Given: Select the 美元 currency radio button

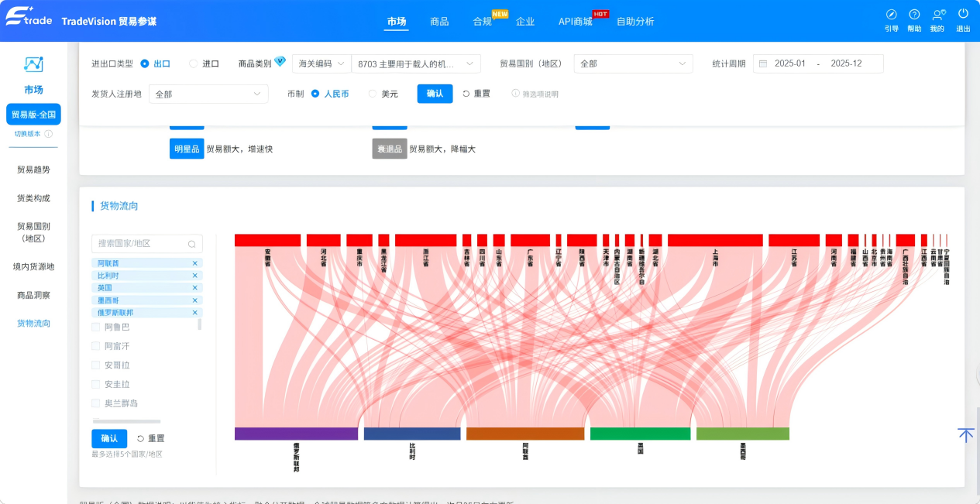Looking at the screenshot, I should [x=373, y=94].
